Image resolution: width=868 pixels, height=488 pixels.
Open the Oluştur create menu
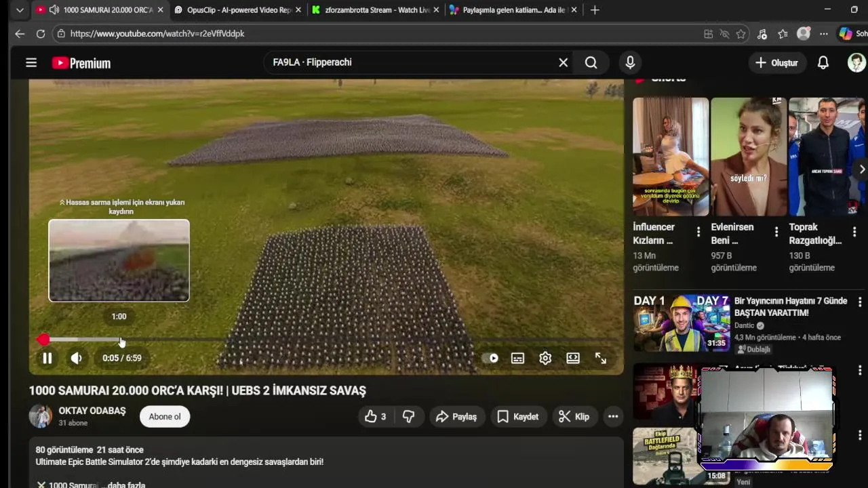(x=777, y=62)
